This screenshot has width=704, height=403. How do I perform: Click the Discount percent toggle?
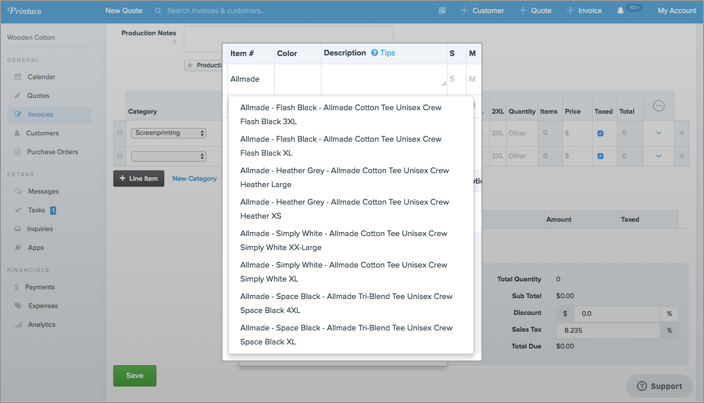(x=669, y=314)
